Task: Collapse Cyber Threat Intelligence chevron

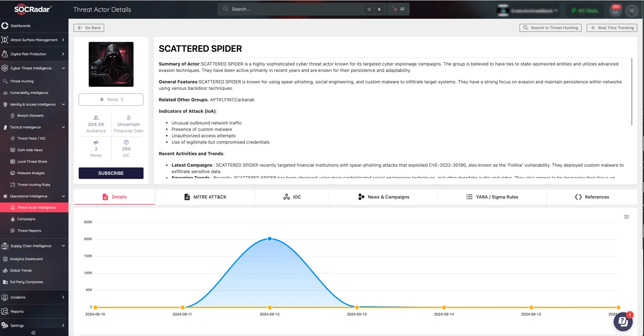Action: pos(63,68)
